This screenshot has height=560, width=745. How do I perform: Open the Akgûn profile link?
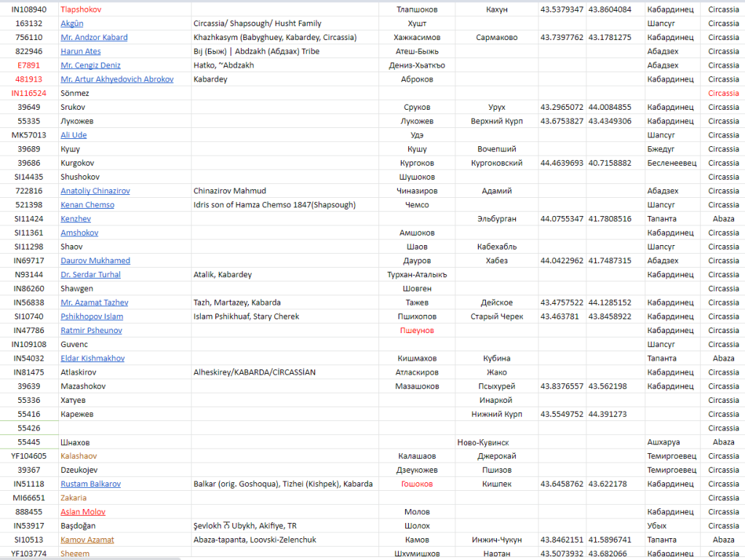(x=72, y=23)
